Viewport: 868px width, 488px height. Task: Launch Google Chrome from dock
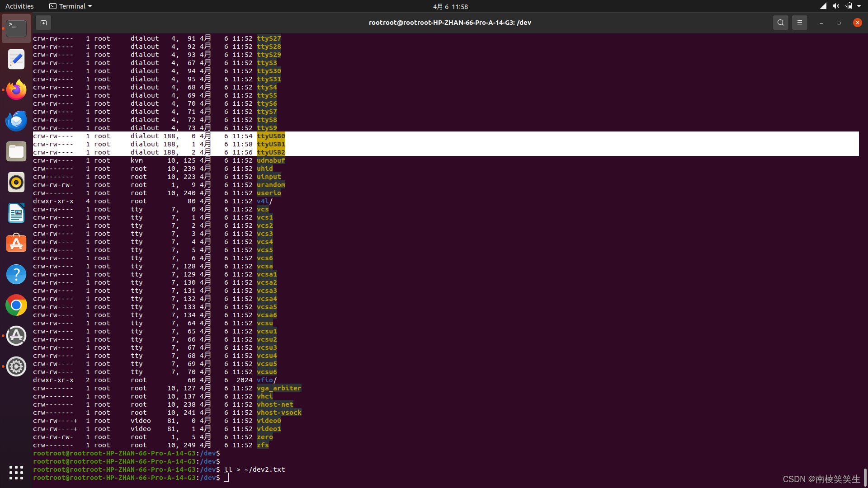click(16, 305)
